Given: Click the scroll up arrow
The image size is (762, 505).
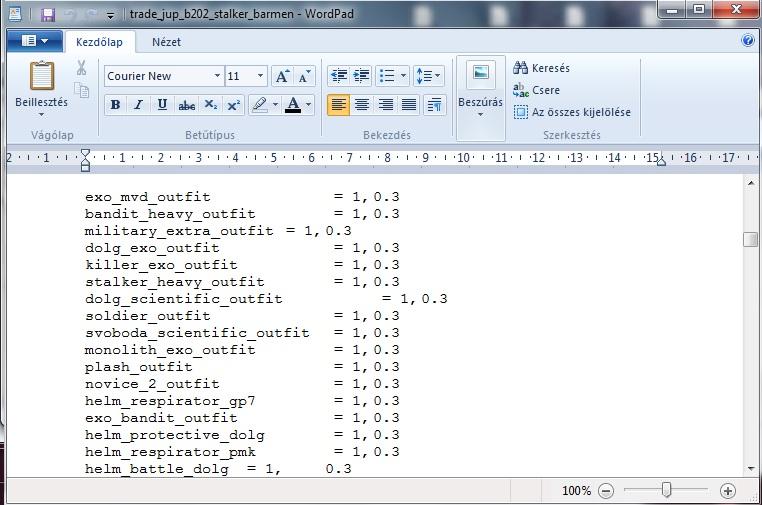Looking at the screenshot, I should pos(751,183).
